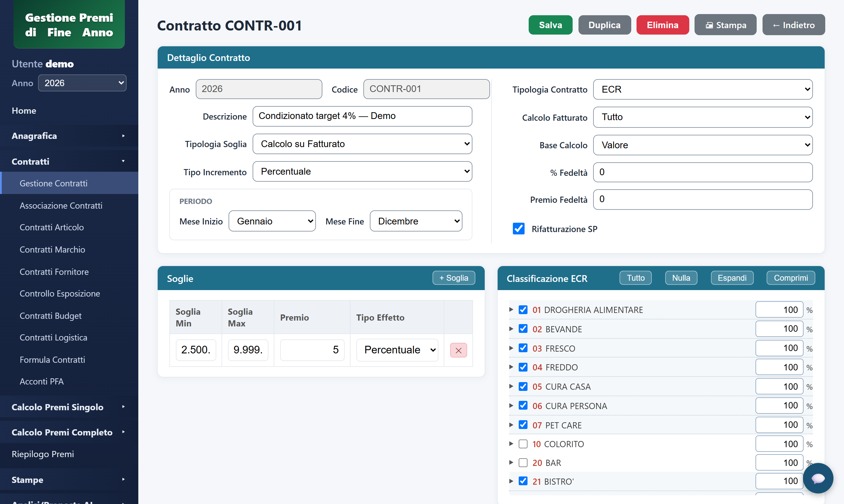Toggle the Rifatturazione SP checkbox
Image resolution: width=844 pixels, height=504 pixels.
coord(518,229)
